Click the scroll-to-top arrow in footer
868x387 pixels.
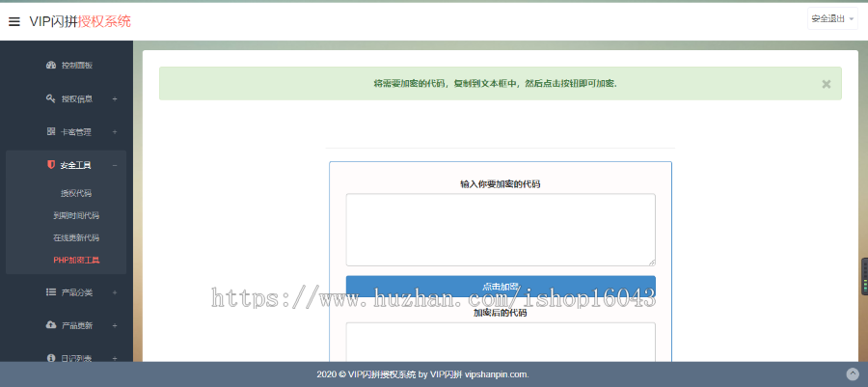(853, 374)
